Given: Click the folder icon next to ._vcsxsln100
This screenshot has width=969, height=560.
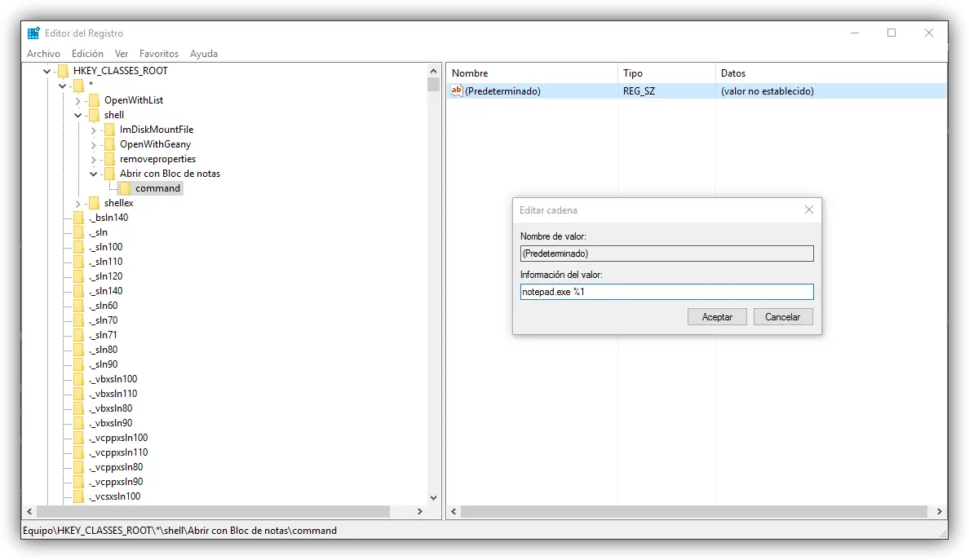Looking at the screenshot, I should pyautogui.click(x=78, y=496).
